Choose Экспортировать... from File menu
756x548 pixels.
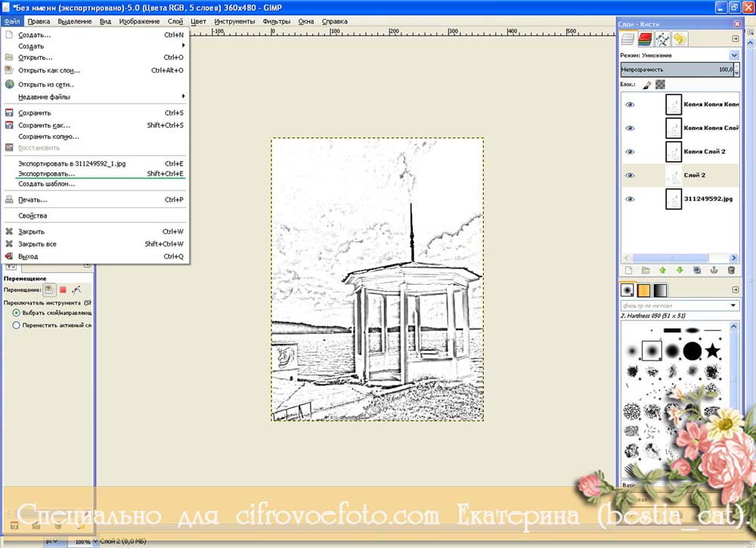[x=47, y=174]
